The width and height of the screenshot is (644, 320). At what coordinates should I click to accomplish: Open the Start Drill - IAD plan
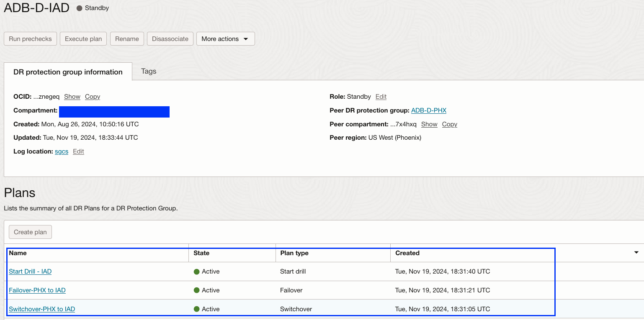[x=30, y=271]
